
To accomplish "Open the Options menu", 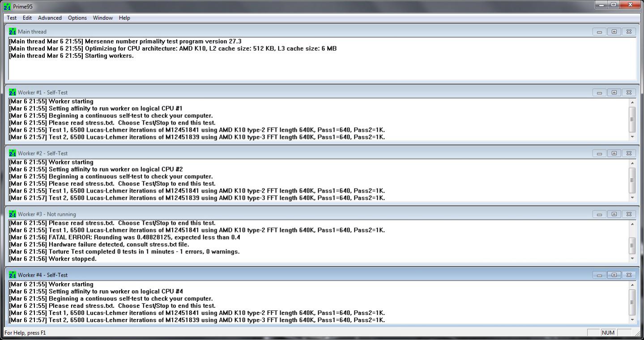I will pos(77,18).
